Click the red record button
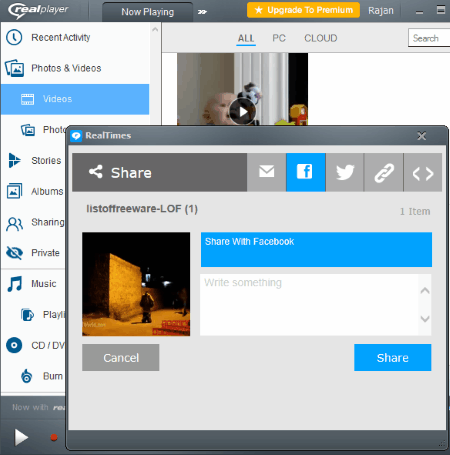Viewport: 450px width, 455px height. 54,437
